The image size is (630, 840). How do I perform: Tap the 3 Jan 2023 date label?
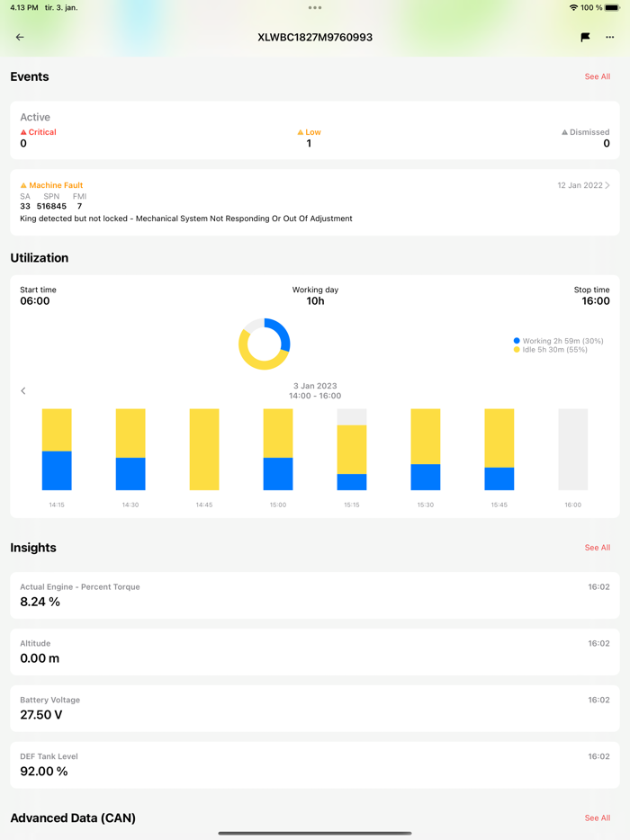[315, 386]
